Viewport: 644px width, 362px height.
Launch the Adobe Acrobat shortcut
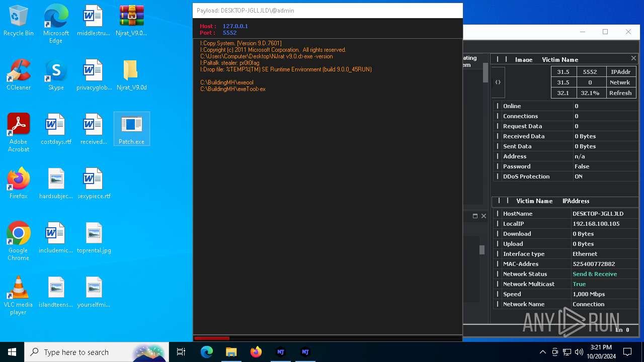click(19, 133)
